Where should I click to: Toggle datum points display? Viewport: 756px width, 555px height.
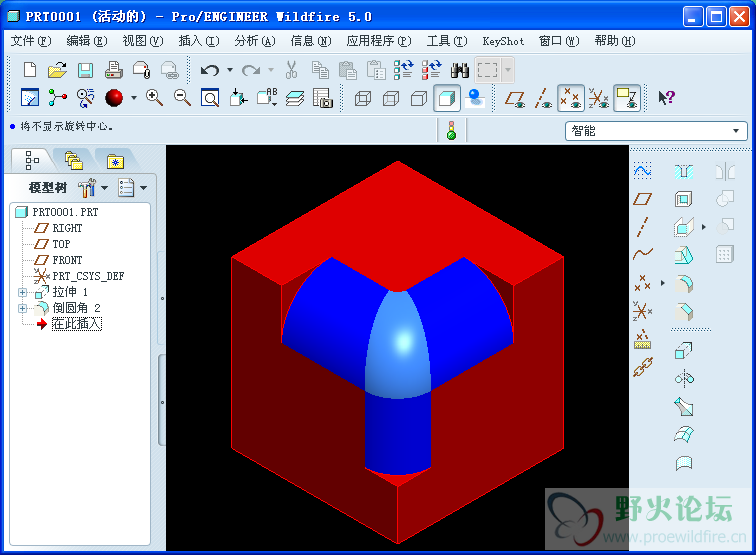click(571, 98)
